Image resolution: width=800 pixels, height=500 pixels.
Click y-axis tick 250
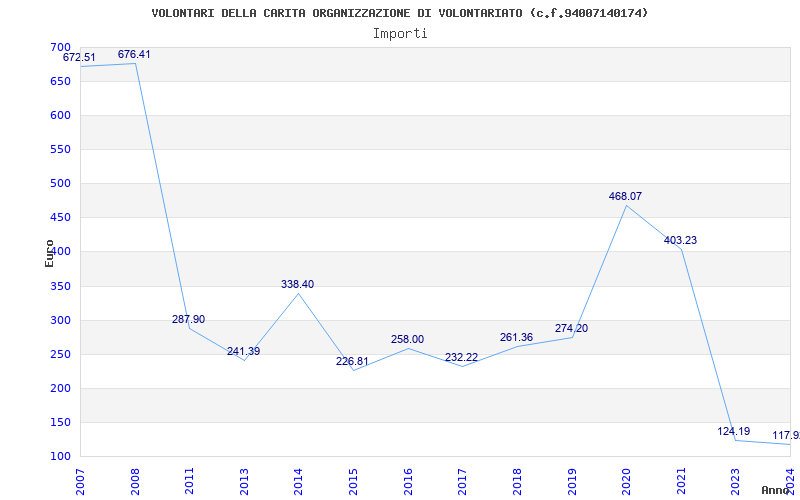coord(60,354)
